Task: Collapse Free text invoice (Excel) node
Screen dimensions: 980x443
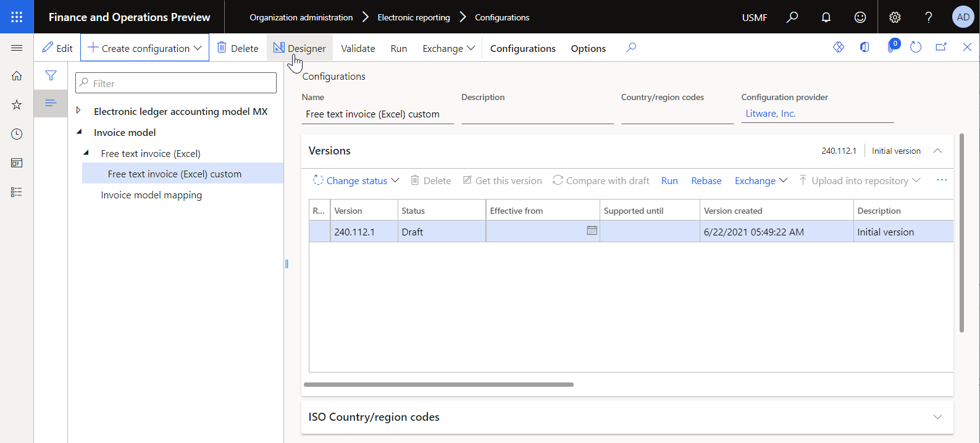Action: coord(86,153)
